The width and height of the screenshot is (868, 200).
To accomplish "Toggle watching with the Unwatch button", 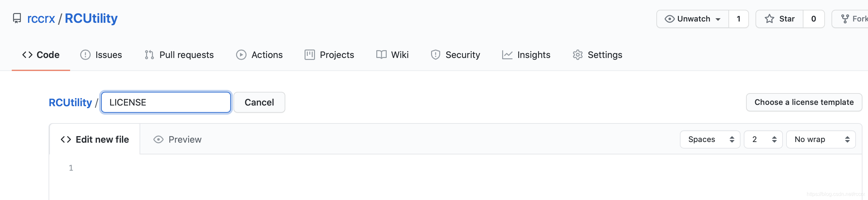I will [x=693, y=19].
